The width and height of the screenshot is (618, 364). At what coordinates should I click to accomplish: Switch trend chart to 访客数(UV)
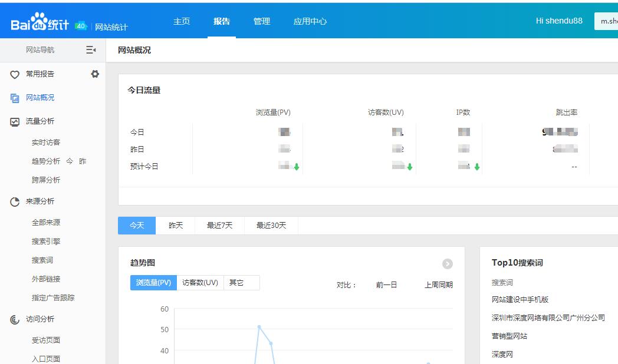(201, 282)
